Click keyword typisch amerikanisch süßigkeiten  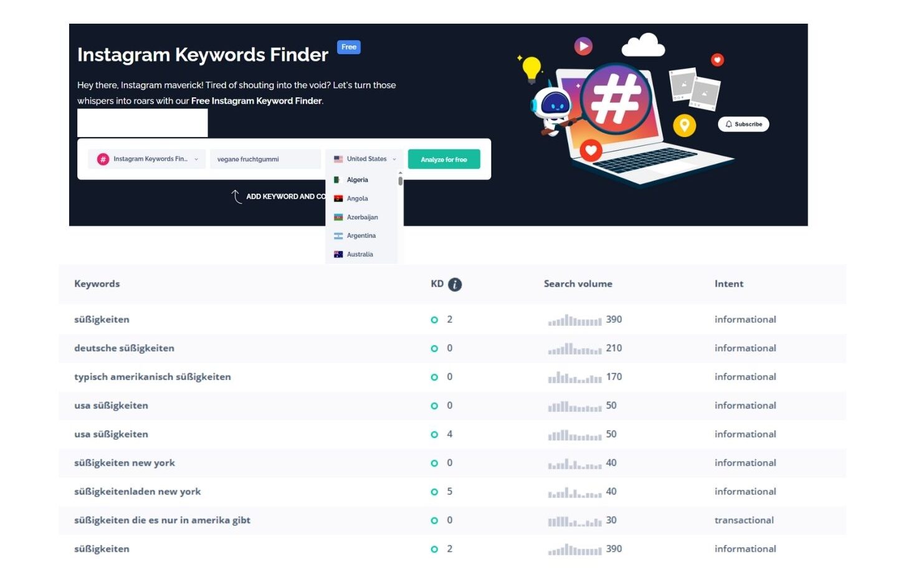point(153,377)
